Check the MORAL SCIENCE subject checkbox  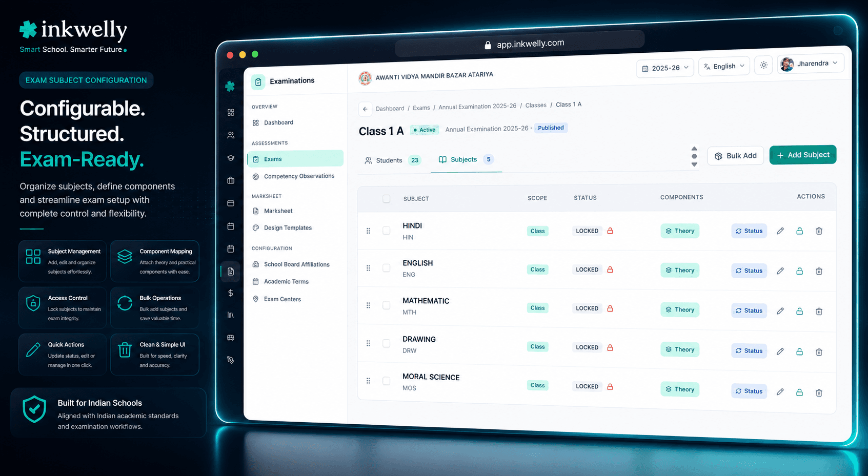pos(387,381)
